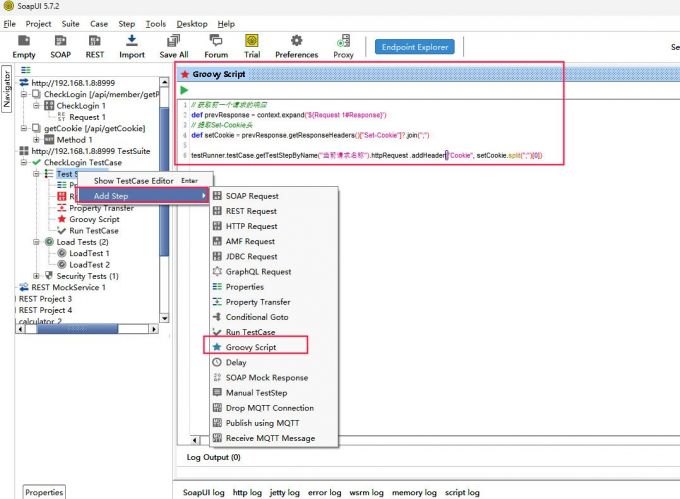Open the Suite menu
The height and width of the screenshot is (499, 680).
(70, 24)
